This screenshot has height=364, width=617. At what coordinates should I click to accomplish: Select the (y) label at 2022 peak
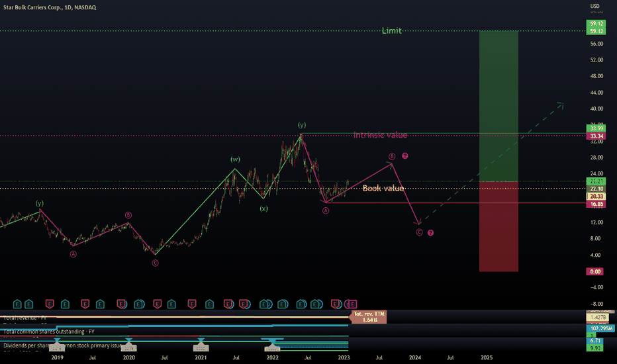pos(302,124)
